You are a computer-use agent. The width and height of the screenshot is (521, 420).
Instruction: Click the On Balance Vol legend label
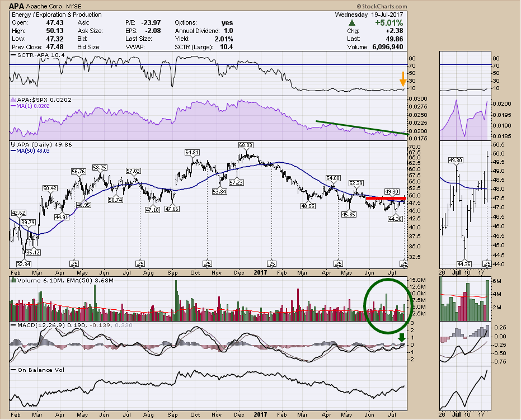point(37,370)
